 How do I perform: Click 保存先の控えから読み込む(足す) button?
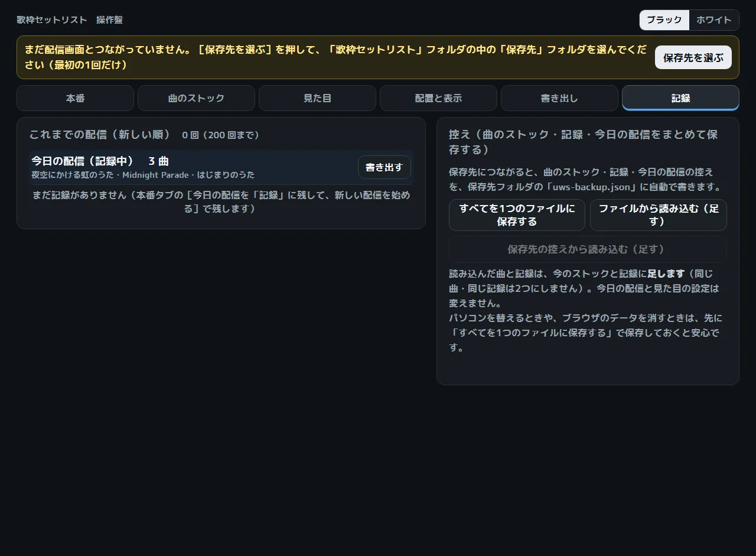588,249
